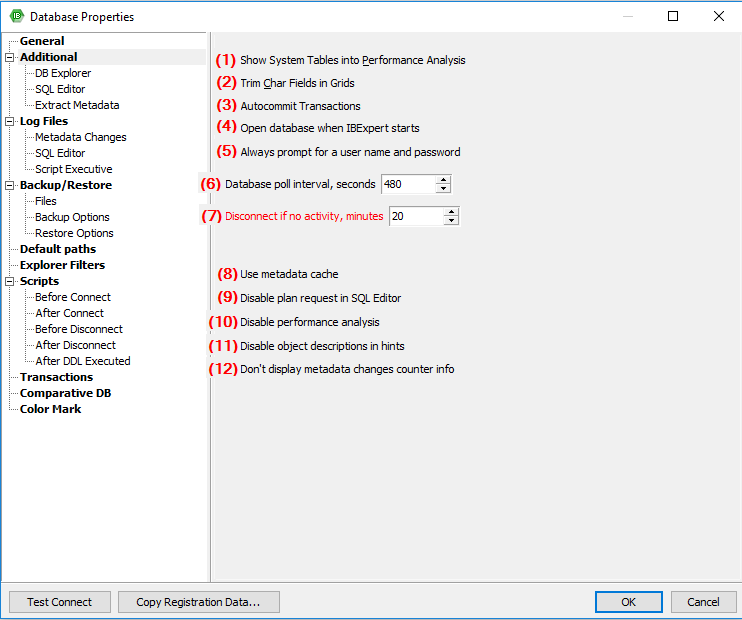Open Before Disconnect script page
Screen dimensions: 742x620
point(79,329)
